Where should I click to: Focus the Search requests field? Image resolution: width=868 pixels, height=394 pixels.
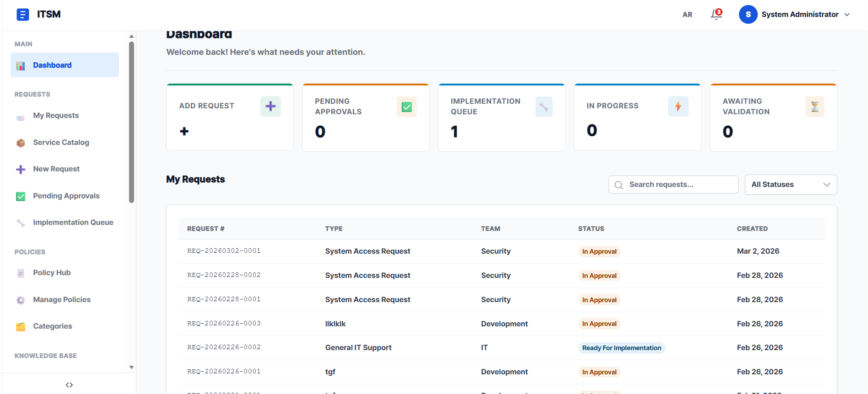673,185
